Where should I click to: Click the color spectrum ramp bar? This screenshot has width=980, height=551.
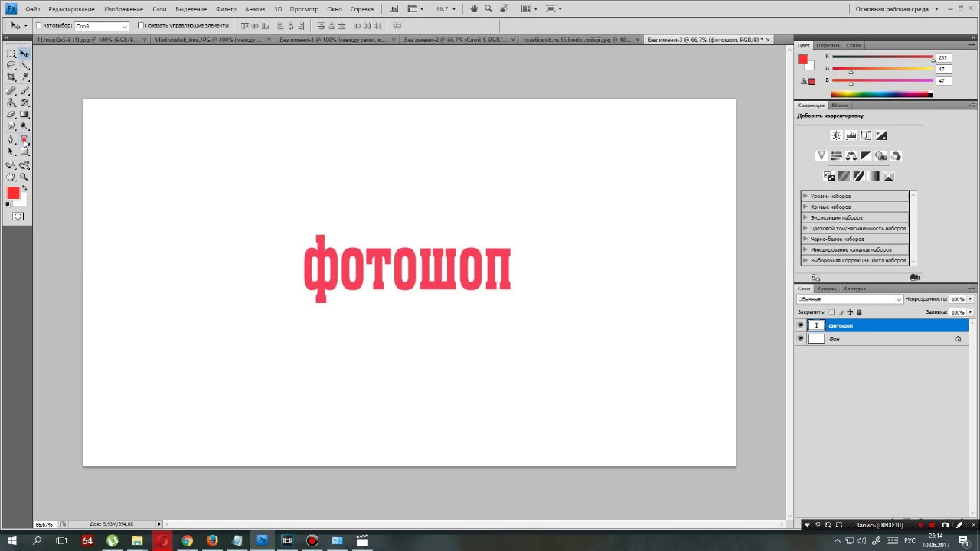click(881, 94)
